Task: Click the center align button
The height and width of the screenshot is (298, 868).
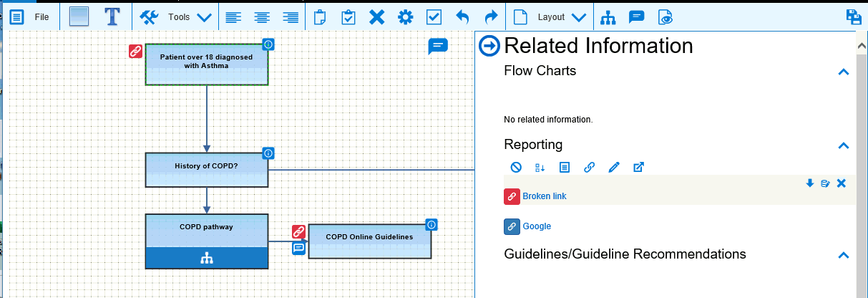Action: [262, 16]
